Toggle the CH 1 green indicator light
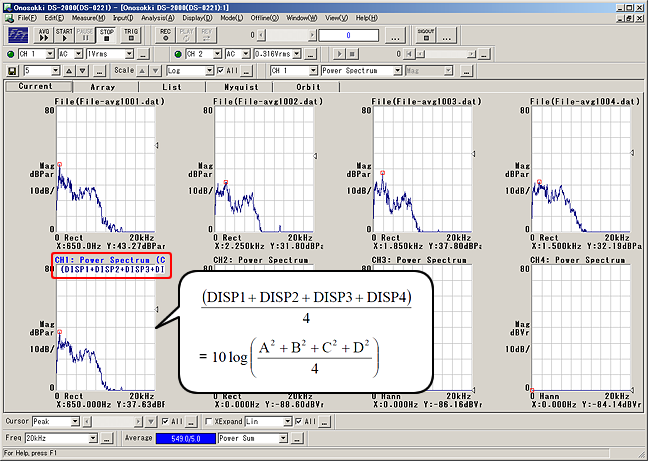 pyautogui.click(x=11, y=54)
